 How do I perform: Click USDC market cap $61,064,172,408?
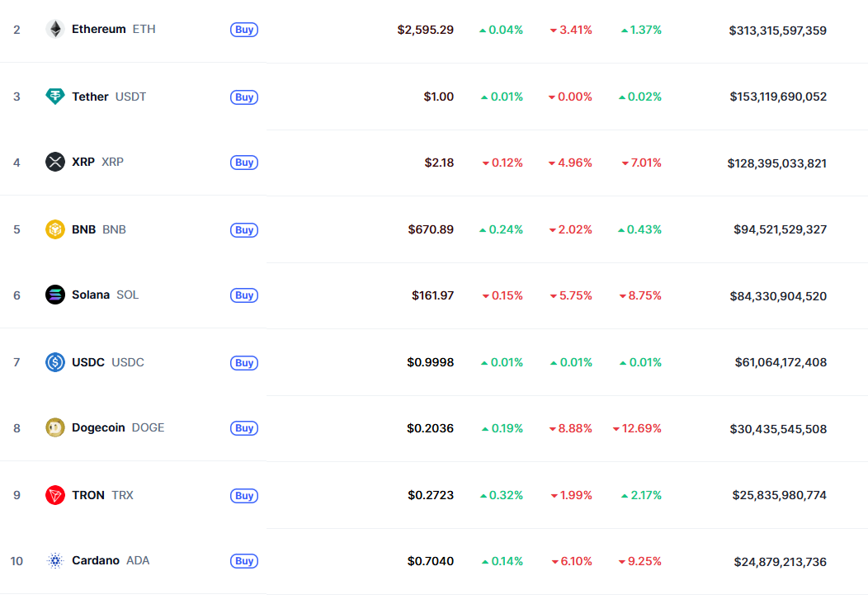pyautogui.click(x=781, y=362)
